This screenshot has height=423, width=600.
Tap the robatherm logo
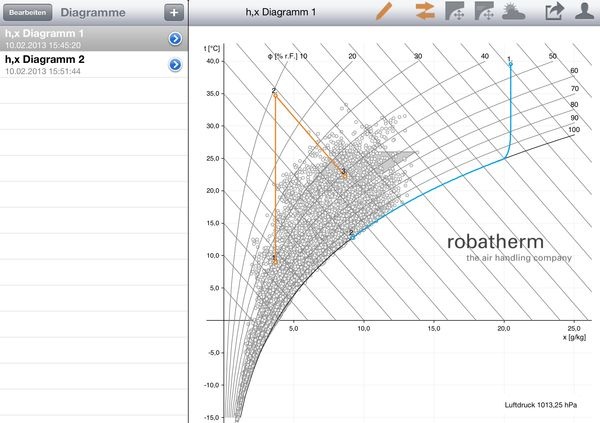pyautogui.click(x=509, y=246)
